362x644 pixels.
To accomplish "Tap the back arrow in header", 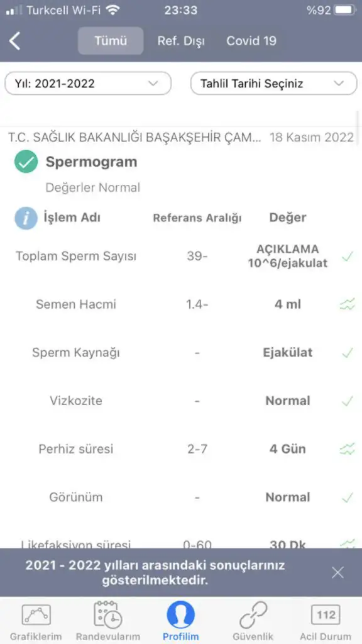I will [x=15, y=41].
